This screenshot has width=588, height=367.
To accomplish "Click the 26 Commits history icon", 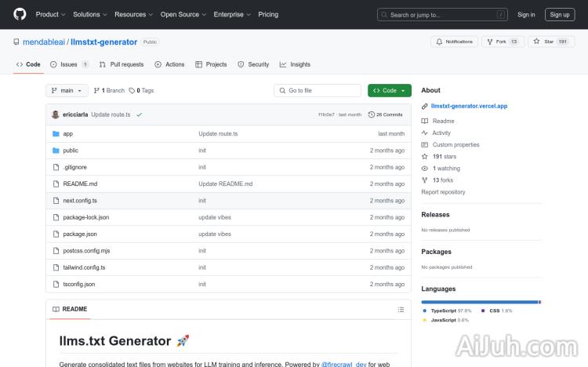I will click(372, 114).
